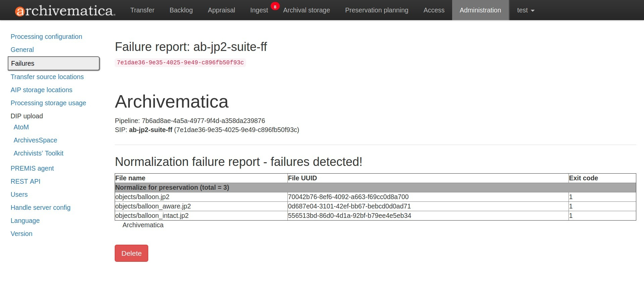Open the Appraisal page
The height and width of the screenshot is (303, 644).
tap(221, 10)
